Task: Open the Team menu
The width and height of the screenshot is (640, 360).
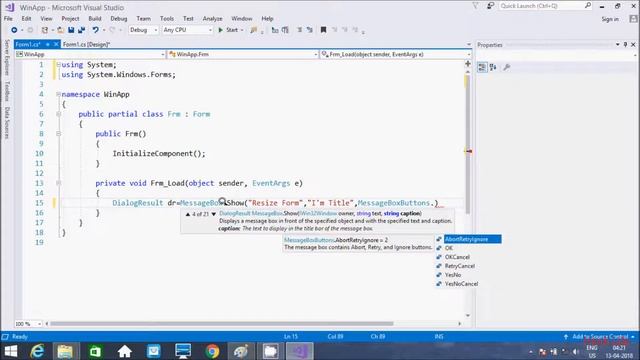Action: coord(143,18)
